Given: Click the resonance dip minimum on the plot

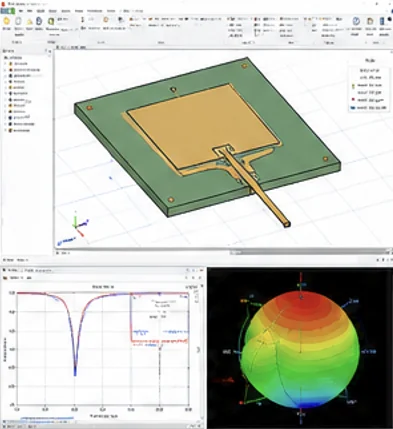Looking at the screenshot, I should coord(75,374).
